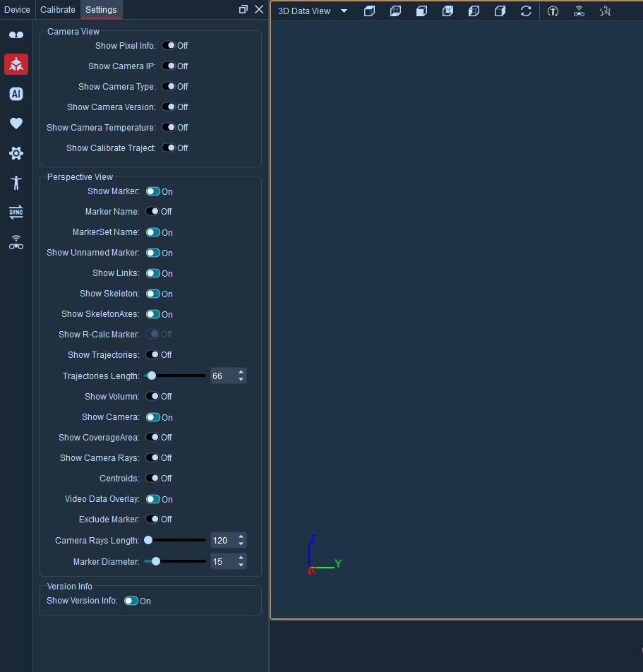Enable Show Pixel Info toggle
Image resolution: width=643 pixels, height=672 pixels.
pos(169,45)
